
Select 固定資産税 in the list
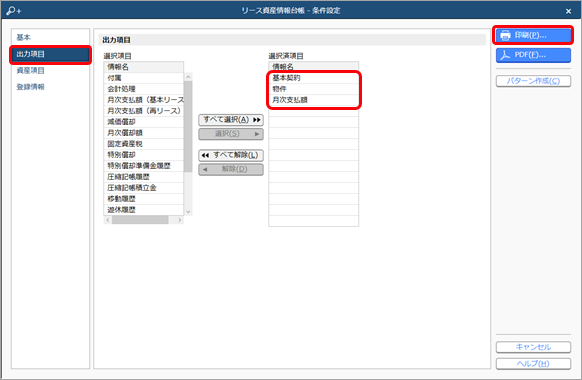[x=144, y=144]
